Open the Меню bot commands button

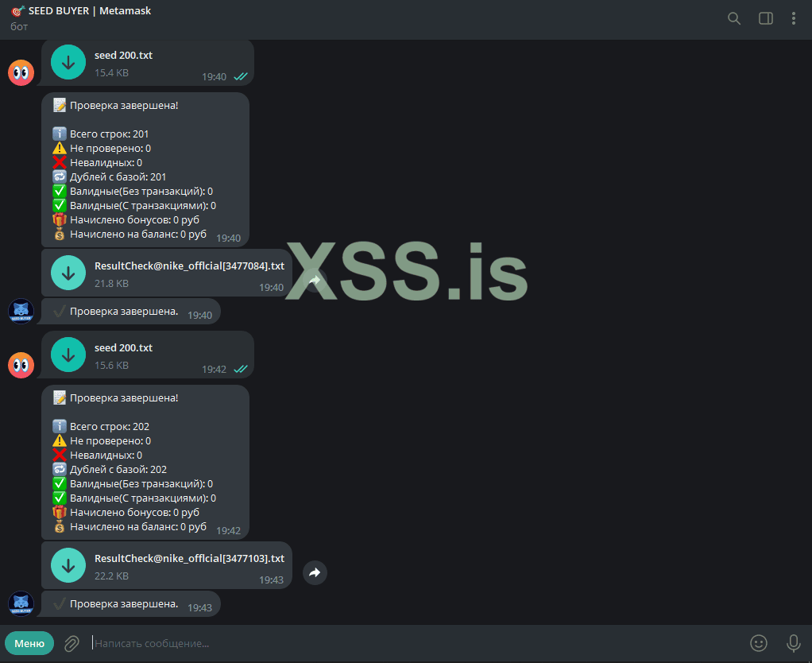(29, 643)
